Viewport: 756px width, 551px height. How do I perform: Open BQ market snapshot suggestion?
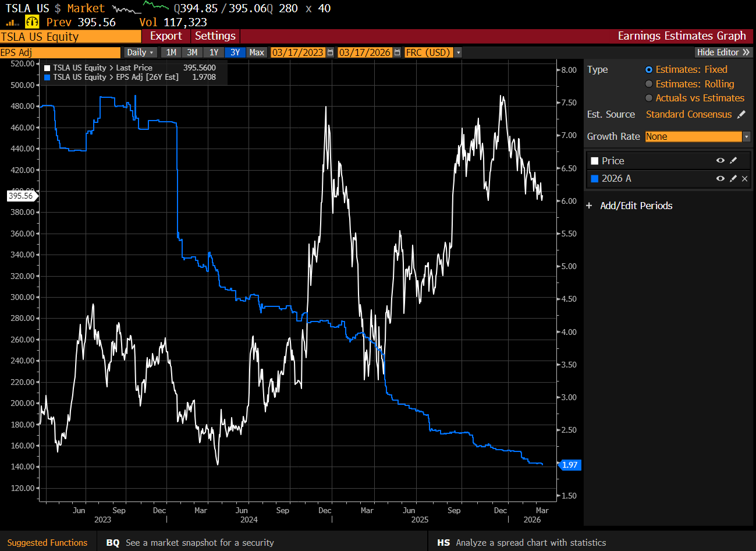pos(190,542)
